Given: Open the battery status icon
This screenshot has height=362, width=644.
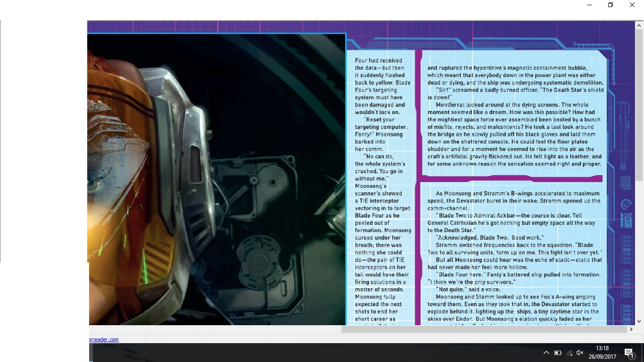Looking at the screenshot, I should click(558, 353).
